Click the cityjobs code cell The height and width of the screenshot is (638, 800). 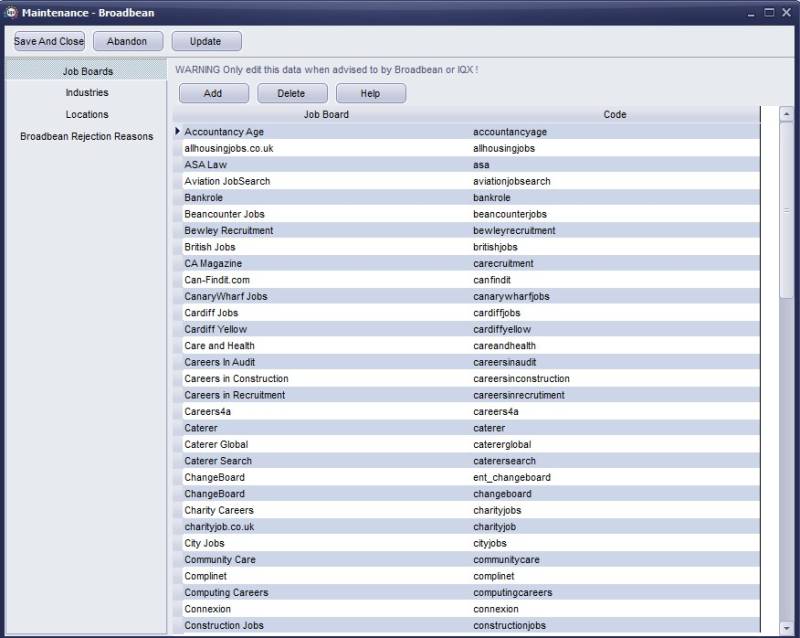615,543
